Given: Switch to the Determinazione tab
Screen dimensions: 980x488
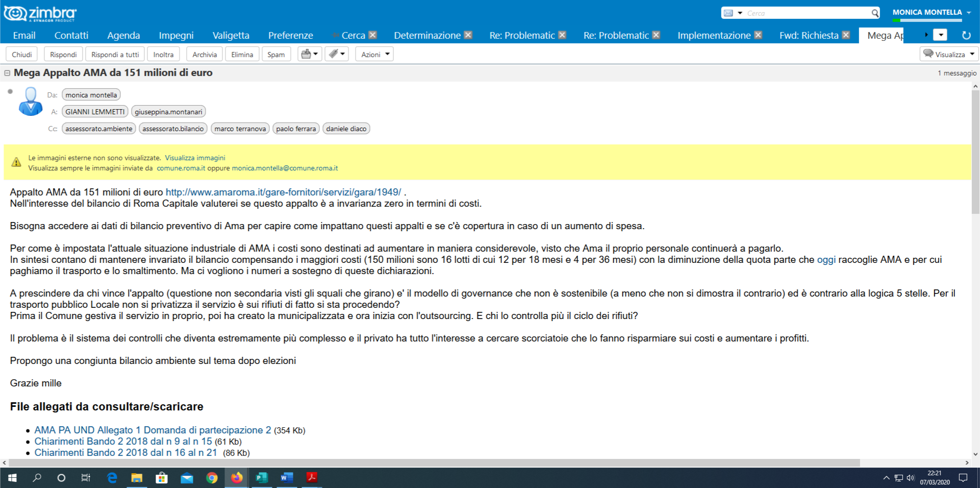Looking at the screenshot, I should pos(427,35).
